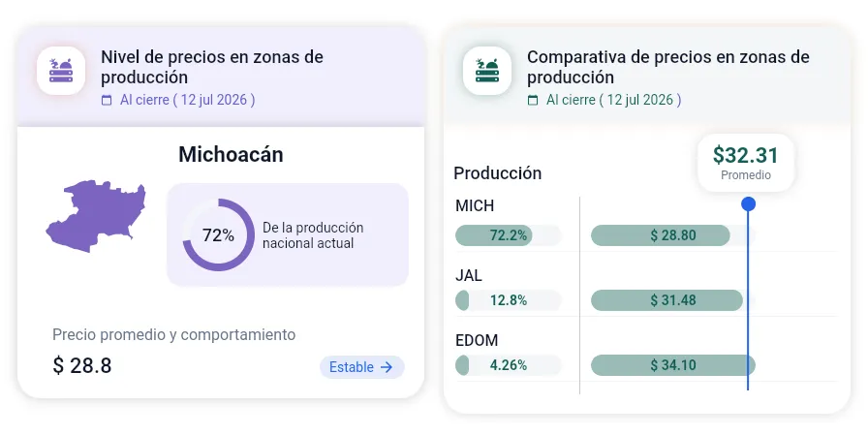Screen dimensions: 868x435
Task: Click the purple date "Al cierre ( 12 jul 2026 )"
Action: 188,100
